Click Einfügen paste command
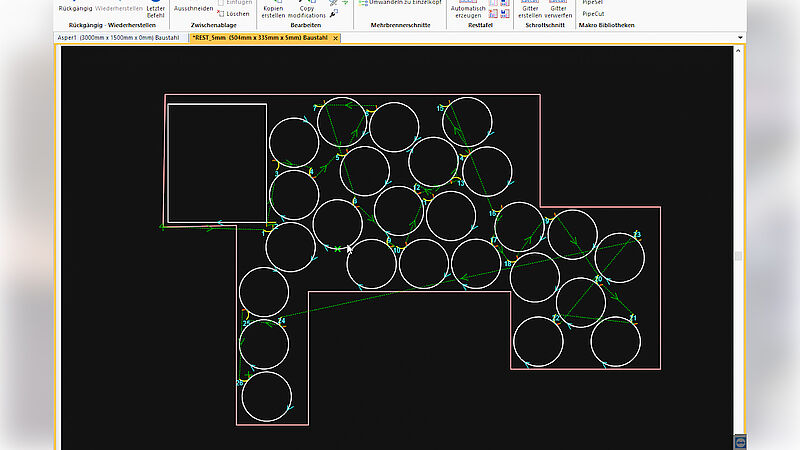The height and width of the screenshot is (450, 800). (234, 3)
